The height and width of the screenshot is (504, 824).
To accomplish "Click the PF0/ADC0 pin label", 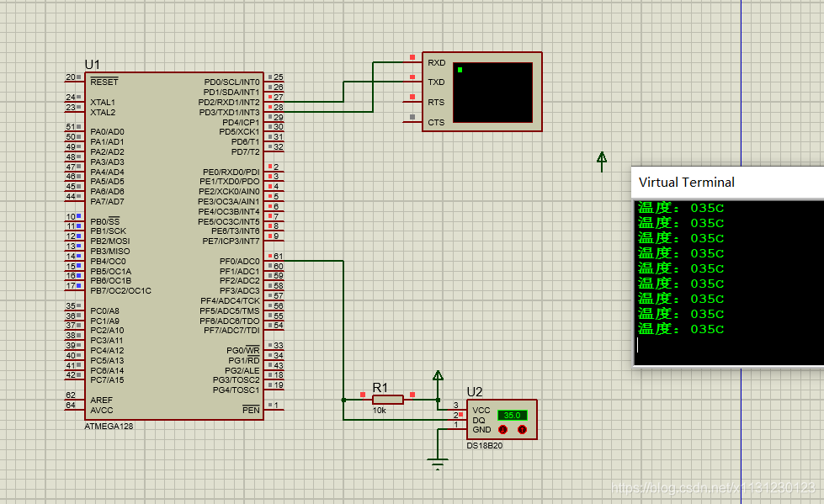I will [240, 261].
